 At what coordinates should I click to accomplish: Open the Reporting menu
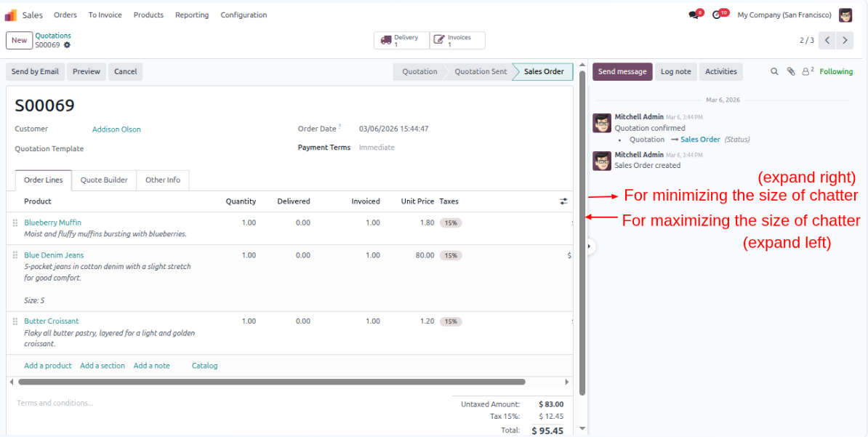192,15
